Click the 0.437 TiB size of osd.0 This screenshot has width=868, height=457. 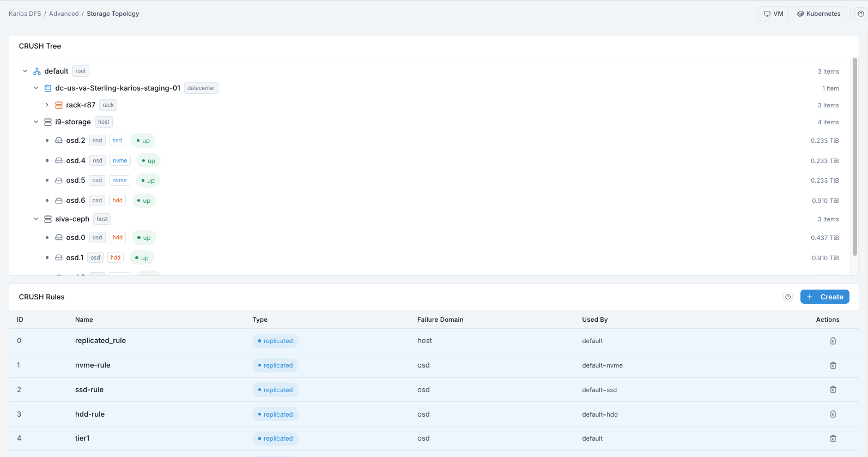[x=824, y=238]
